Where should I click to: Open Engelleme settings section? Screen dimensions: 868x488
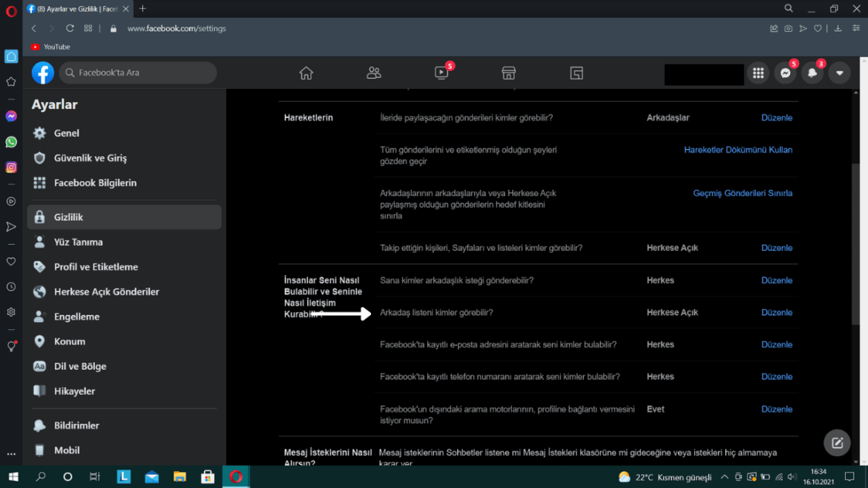coord(76,317)
